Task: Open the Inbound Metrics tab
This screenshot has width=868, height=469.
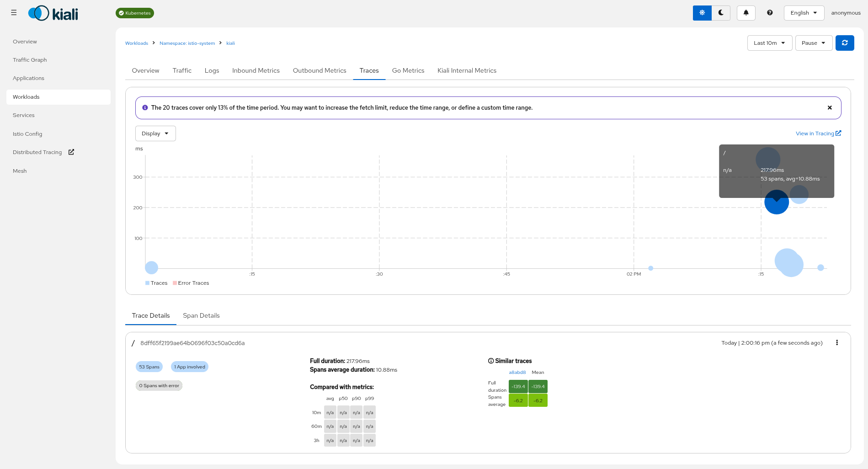Action: [x=256, y=70]
